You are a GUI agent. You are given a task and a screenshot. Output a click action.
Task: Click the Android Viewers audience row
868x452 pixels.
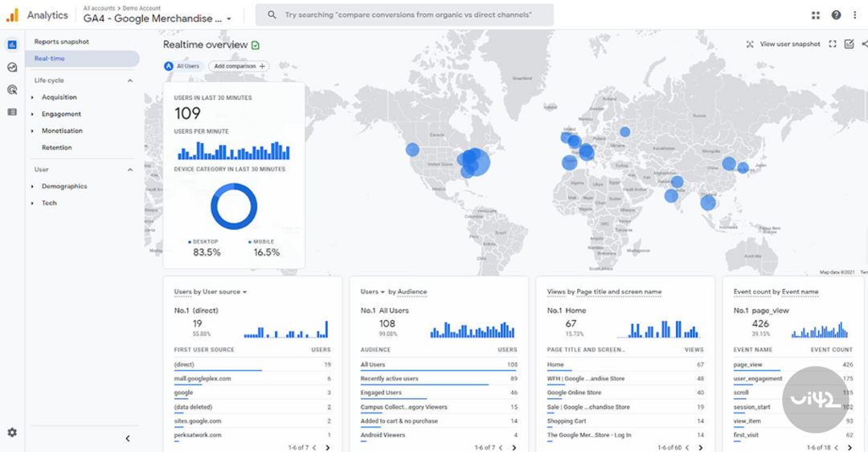click(439, 435)
